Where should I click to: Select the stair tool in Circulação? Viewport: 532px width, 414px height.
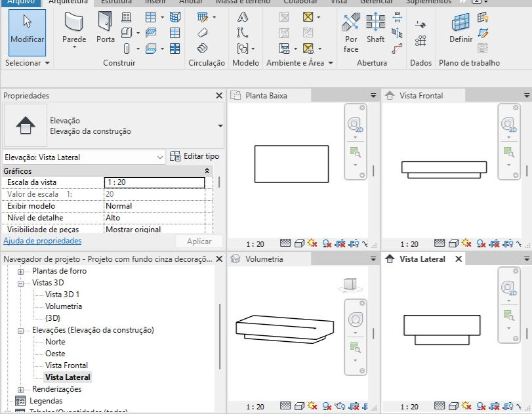(x=202, y=49)
